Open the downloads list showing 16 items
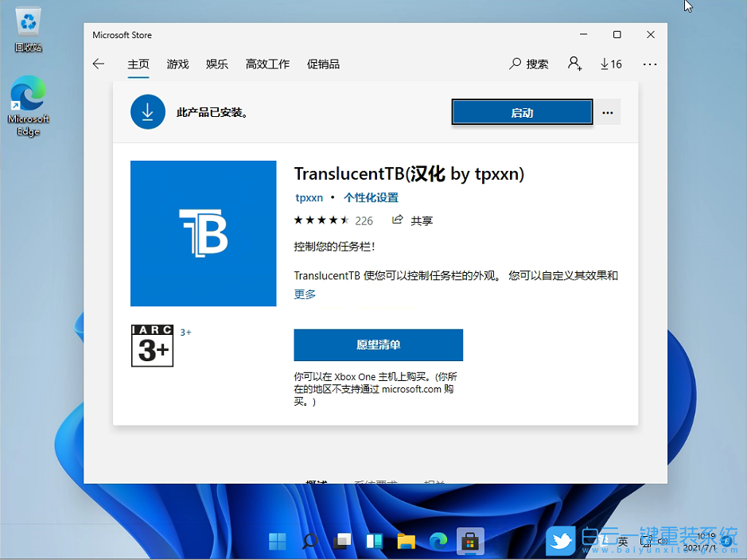The height and width of the screenshot is (560, 747). pos(610,64)
